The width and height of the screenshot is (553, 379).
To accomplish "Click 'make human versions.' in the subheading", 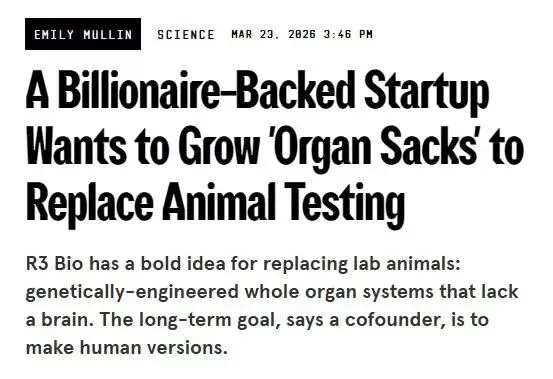I will 127,348.
